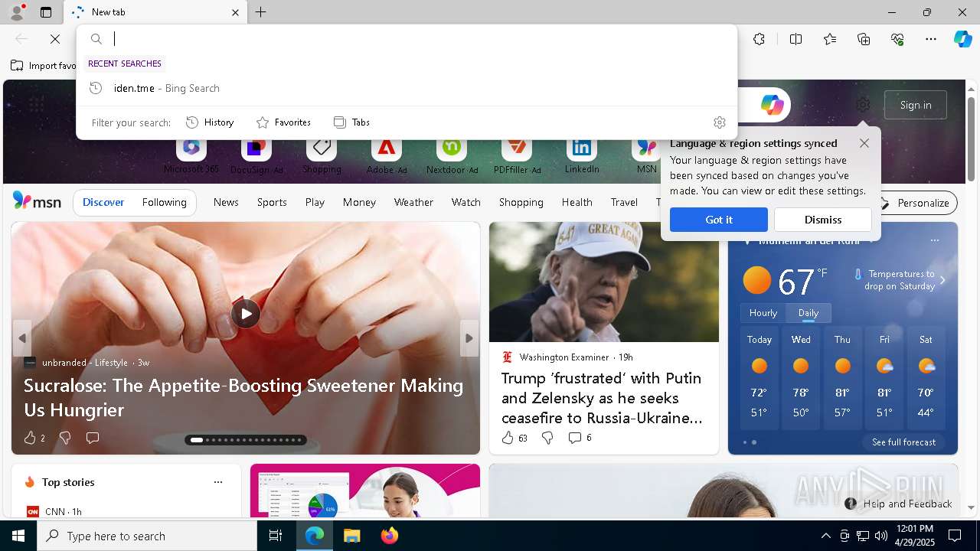Screen dimensions: 980x551
Task: Open Task View on taskbar
Action: (x=276, y=536)
